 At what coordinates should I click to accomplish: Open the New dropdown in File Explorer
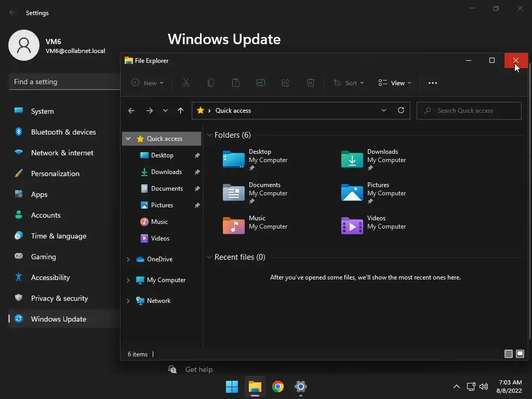148,83
